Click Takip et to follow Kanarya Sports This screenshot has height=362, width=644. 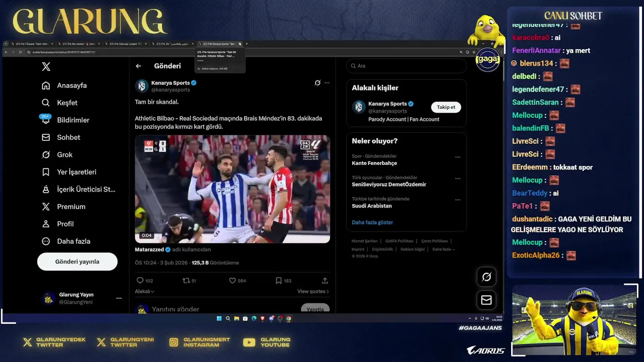(x=446, y=107)
